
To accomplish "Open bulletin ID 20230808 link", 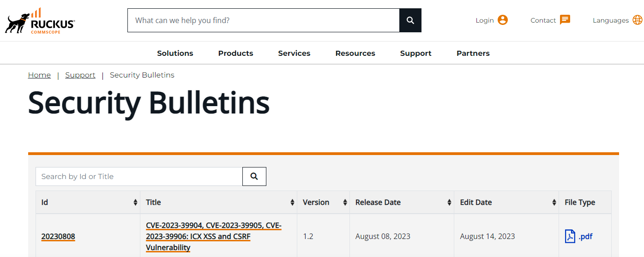I will point(58,237).
